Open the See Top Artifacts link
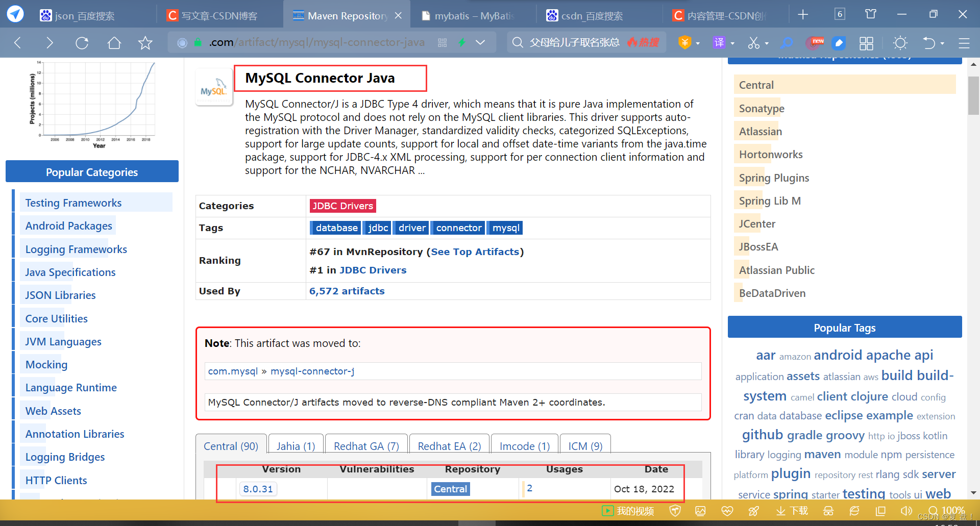 475,252
